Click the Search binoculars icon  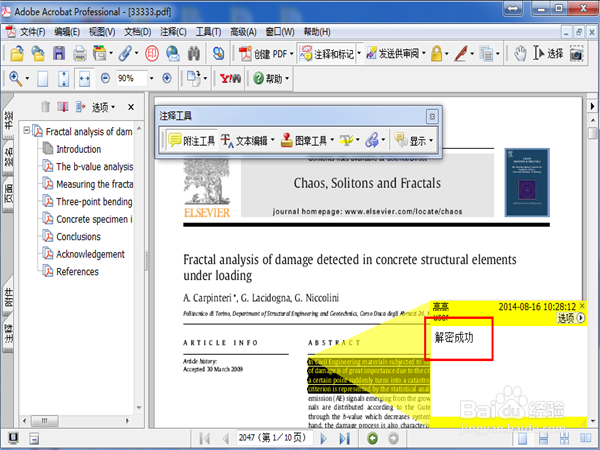click(194, 54)
